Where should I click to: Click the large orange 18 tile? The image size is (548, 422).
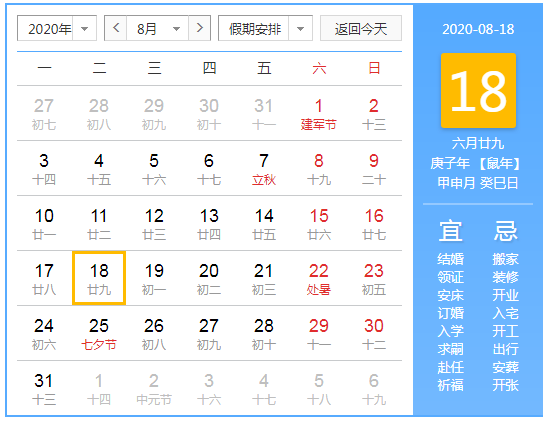pos(478,91)
